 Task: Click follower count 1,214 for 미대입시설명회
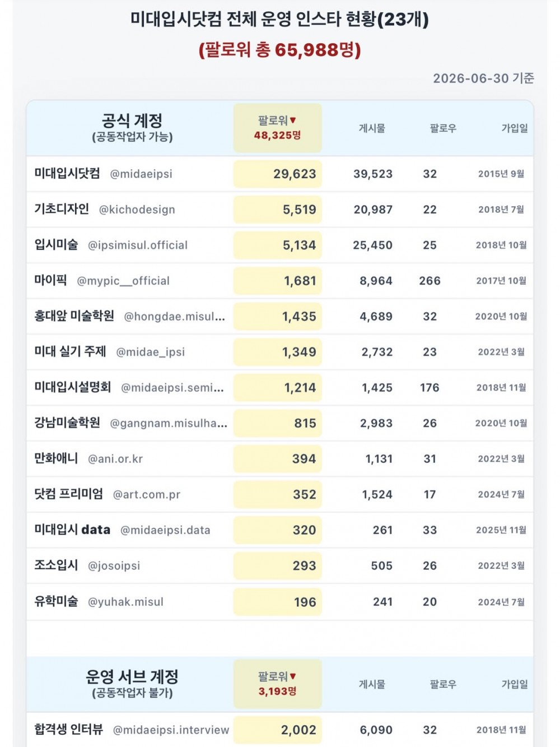pos(300,388)
